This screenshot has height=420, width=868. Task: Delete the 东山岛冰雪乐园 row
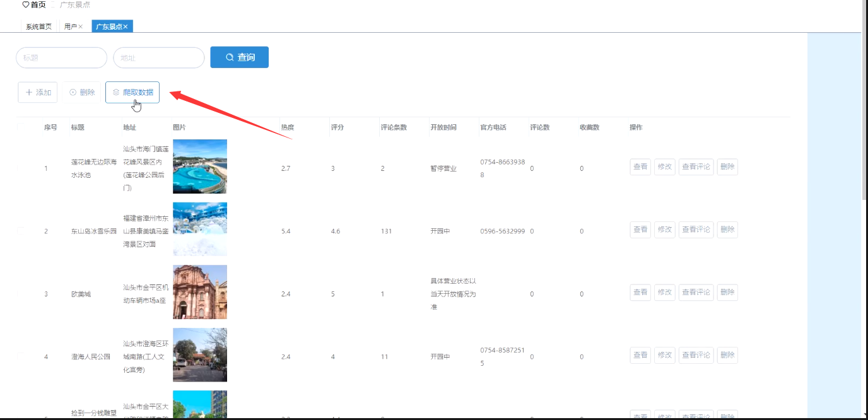[x=727, y=230]
